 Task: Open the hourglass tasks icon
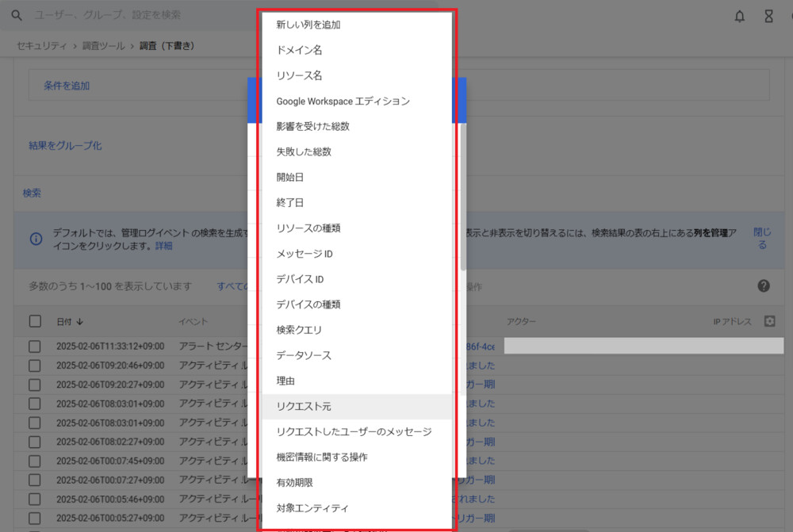coord(768,16)
